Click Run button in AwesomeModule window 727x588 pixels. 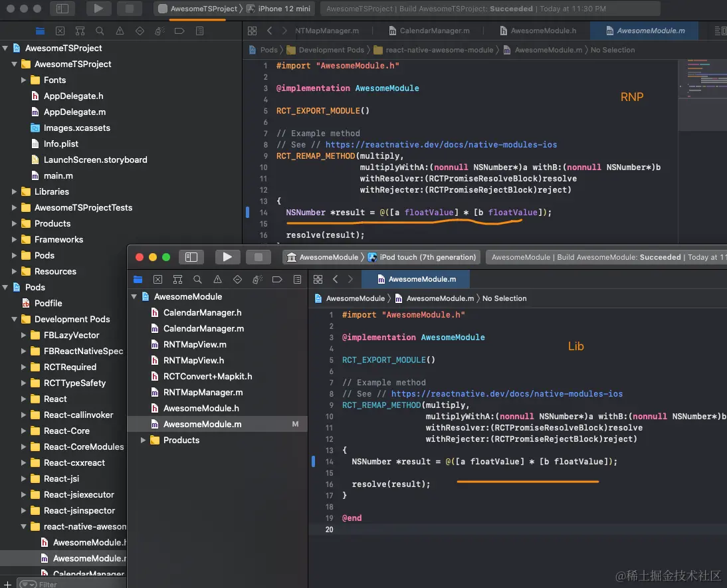[227, 257]
